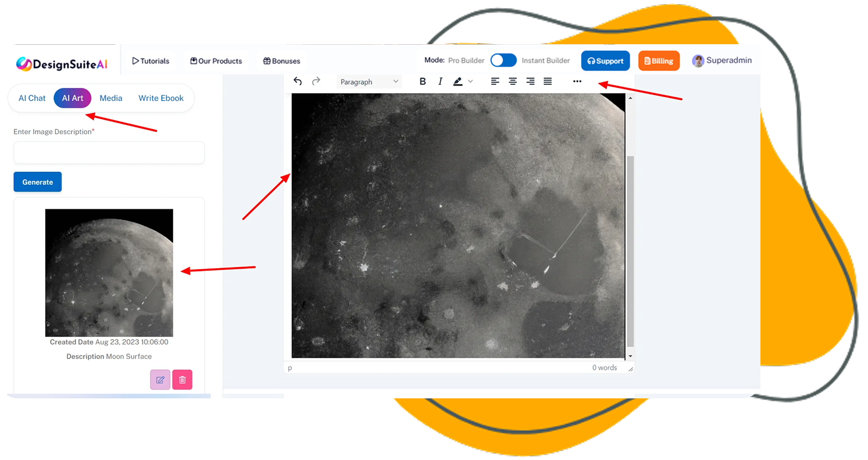The width and height of the screenshot is (868, 460).
Task: Open Our Products in navigation
Action: pos(216,61)
